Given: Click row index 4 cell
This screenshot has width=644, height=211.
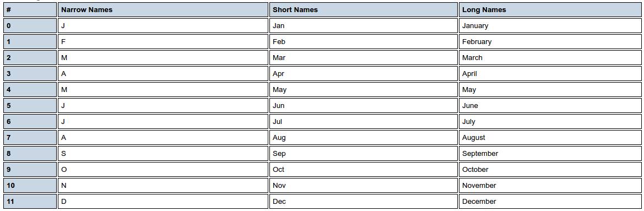Looking at the screenshot, I should pyautogui.click(x=30, y=90).
